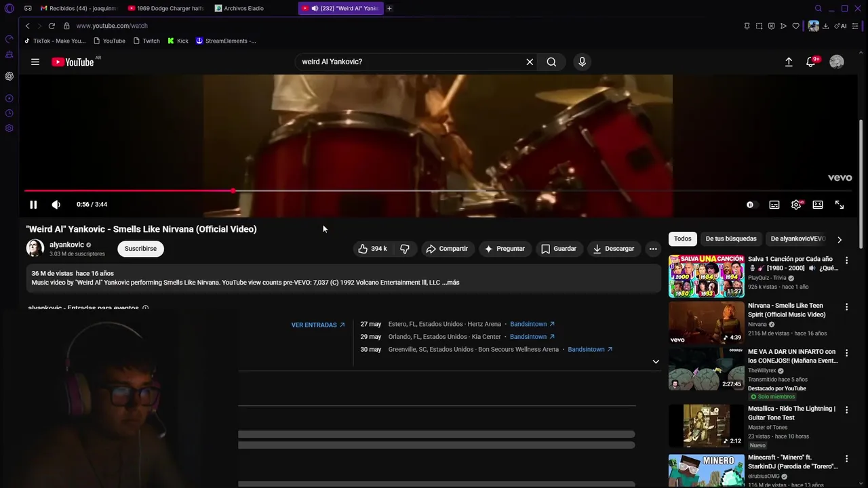This screenshot has height=488, width=868.
Task: Reload the page
Action: (52, 26)
